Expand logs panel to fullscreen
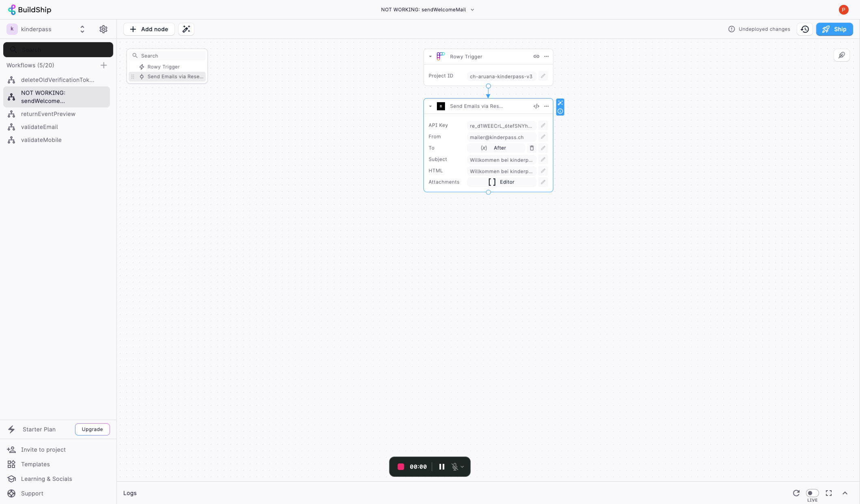Viewport: 860px width, 504px height. (828, 493)
